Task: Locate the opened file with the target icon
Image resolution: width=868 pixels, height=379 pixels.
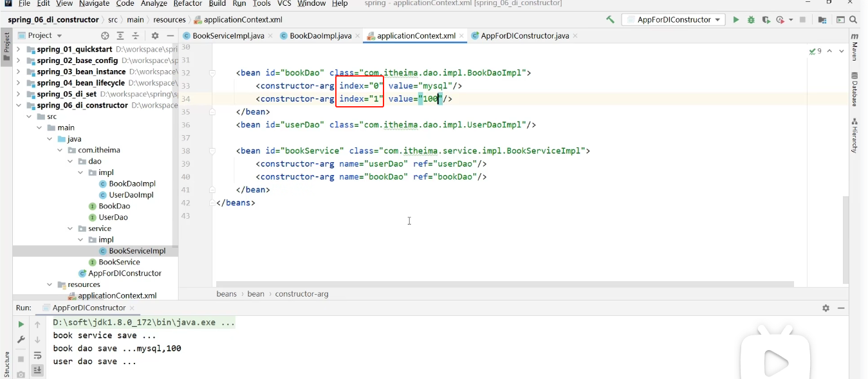Action: pos(105,35)
